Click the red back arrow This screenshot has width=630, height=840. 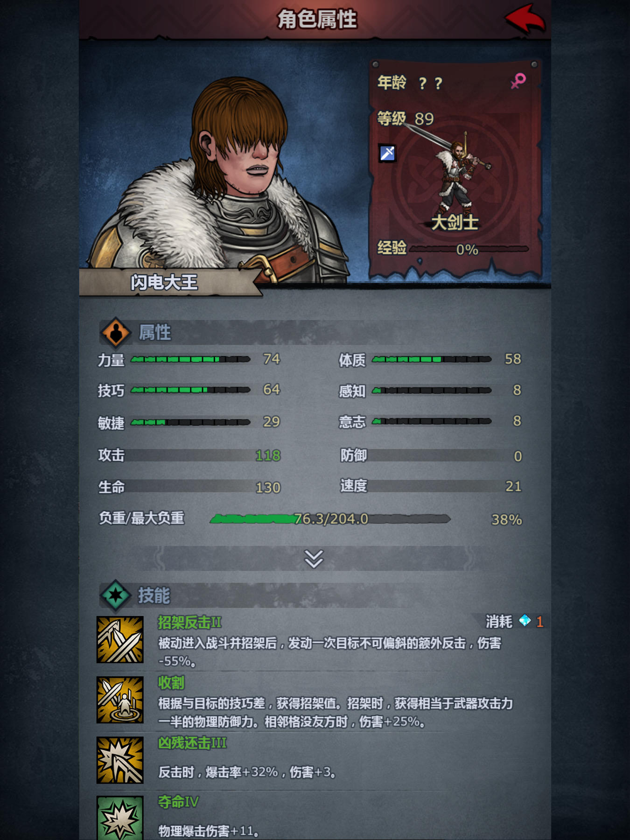coord(525,19)
